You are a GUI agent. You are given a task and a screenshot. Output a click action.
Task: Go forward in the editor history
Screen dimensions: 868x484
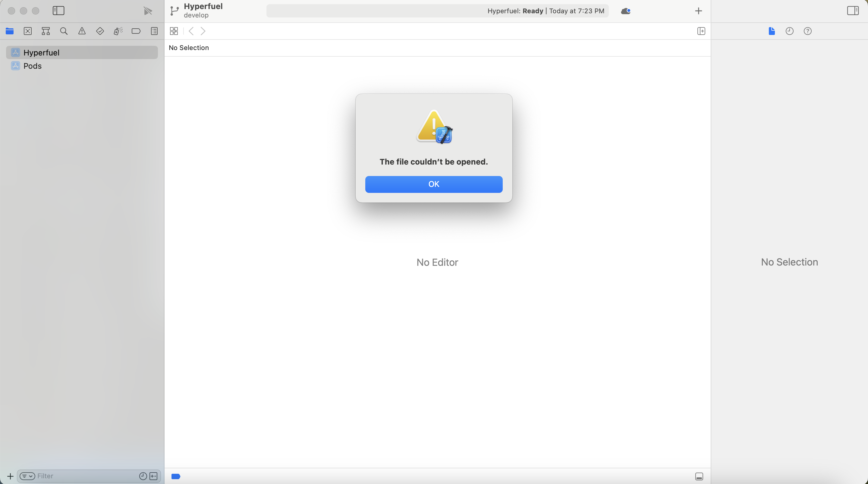pos(203,31)
